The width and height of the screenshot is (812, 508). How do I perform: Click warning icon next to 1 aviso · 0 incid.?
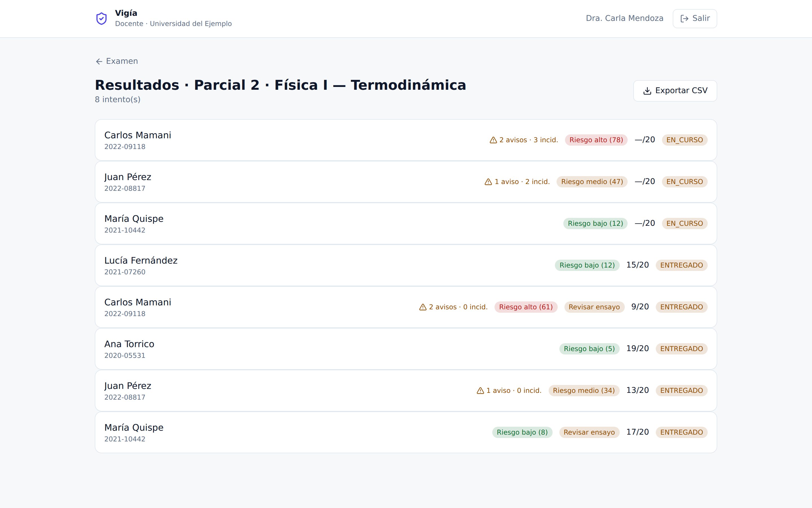tap(480, 391)
